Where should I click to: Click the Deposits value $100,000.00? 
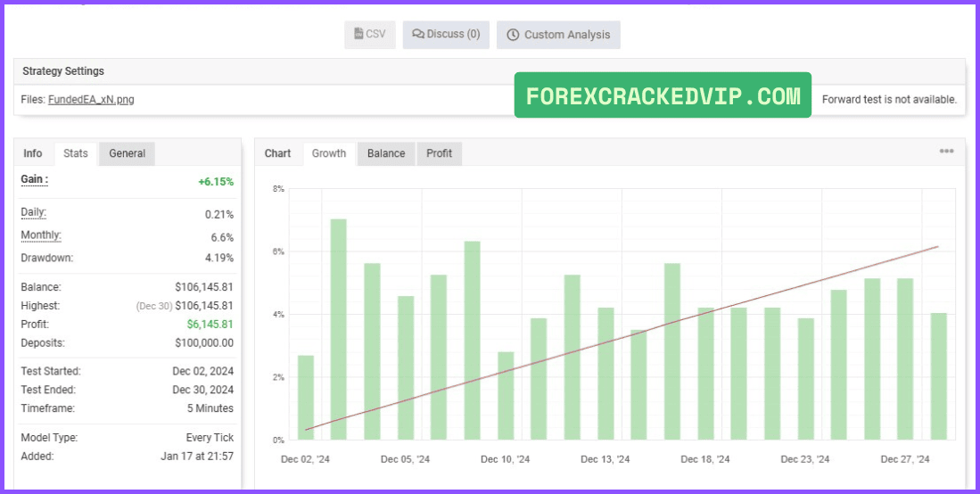[x=203, y=342]
